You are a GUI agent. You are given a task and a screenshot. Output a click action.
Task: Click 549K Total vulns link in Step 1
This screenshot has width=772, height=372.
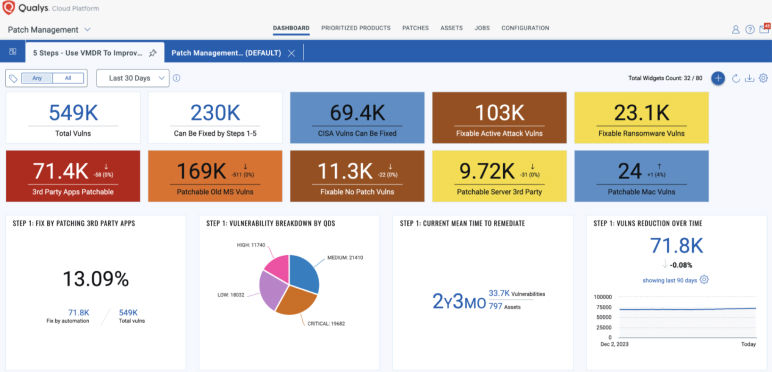[129, 312]
